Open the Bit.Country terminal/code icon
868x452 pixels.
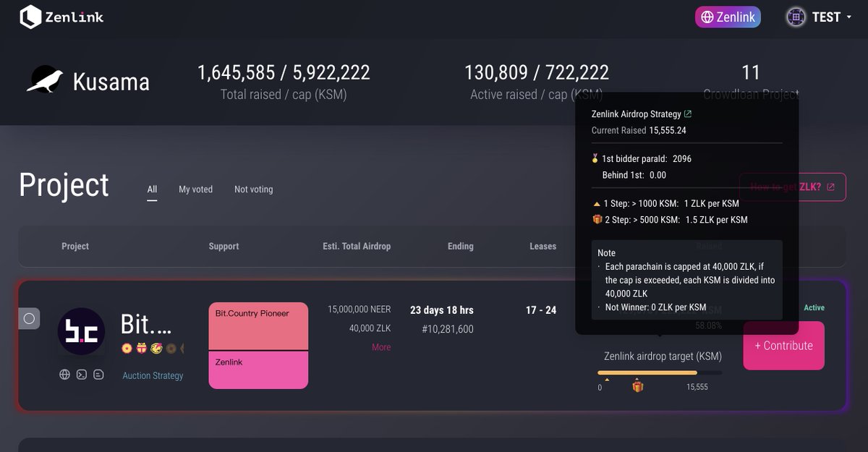(x=82, y=375)
